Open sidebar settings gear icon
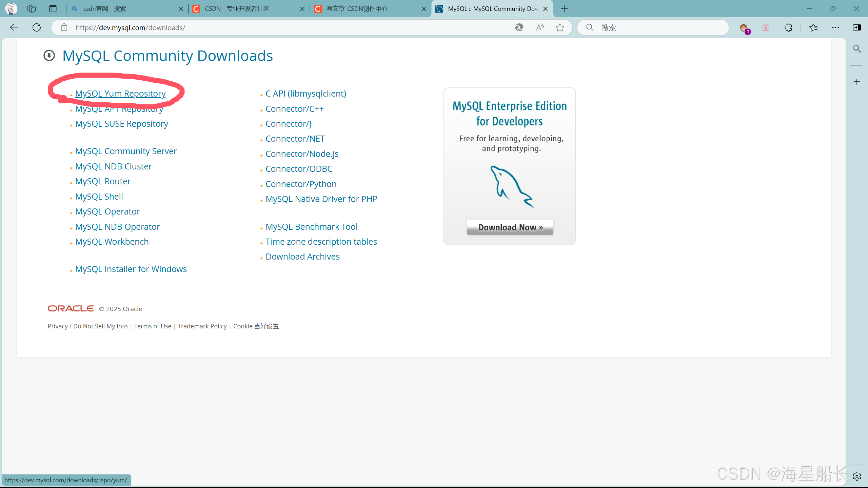 [x=857, y=476]
